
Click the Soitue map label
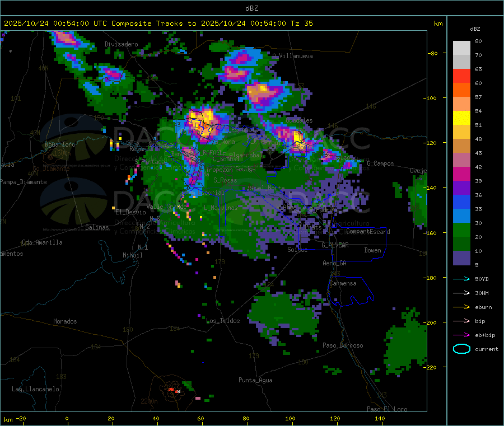click(x=297, y=250)
